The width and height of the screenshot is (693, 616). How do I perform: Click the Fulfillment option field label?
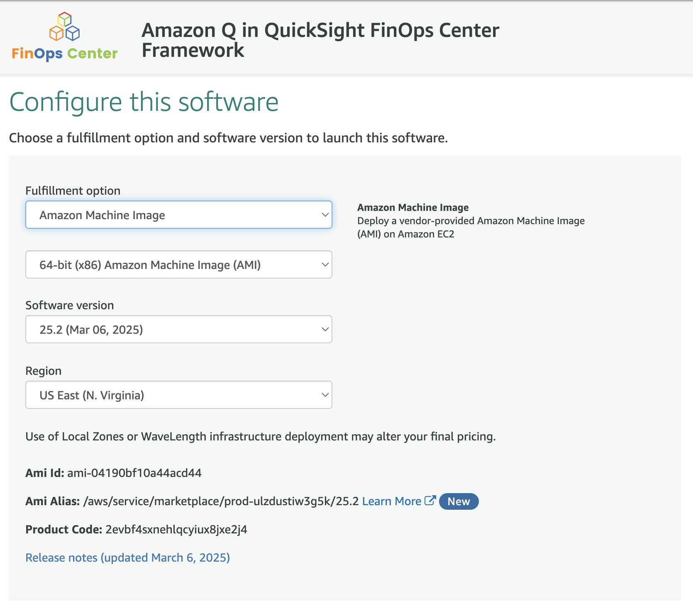pyautogui.click(x=73, y=191)
